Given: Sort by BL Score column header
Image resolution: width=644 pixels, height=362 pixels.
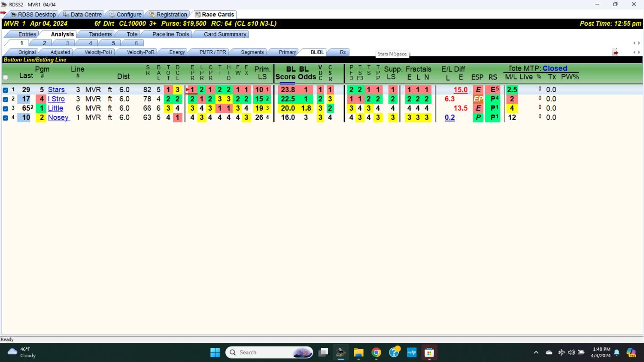Looking at the screenshot, I should click(285, 73).
